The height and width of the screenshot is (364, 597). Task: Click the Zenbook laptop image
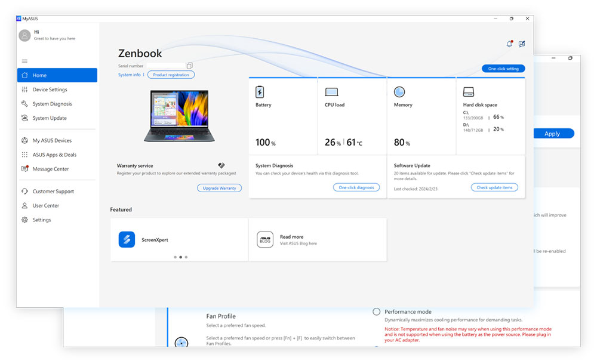(x=179, y=116)
